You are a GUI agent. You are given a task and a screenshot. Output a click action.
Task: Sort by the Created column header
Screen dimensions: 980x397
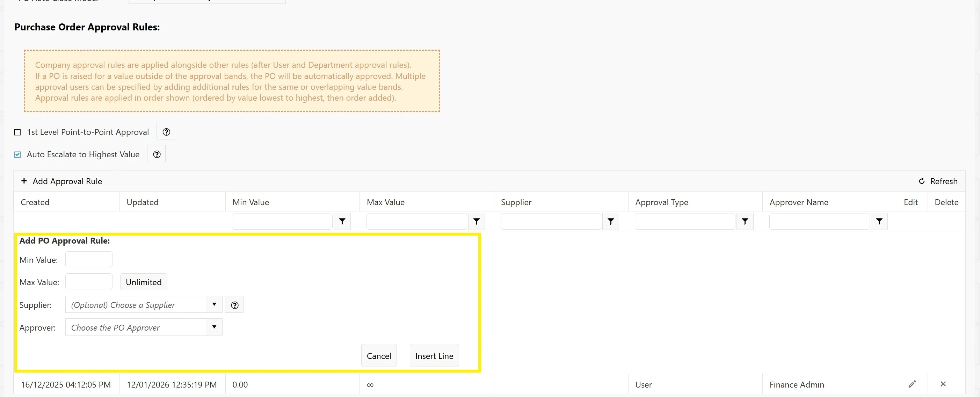pos(35,202)
